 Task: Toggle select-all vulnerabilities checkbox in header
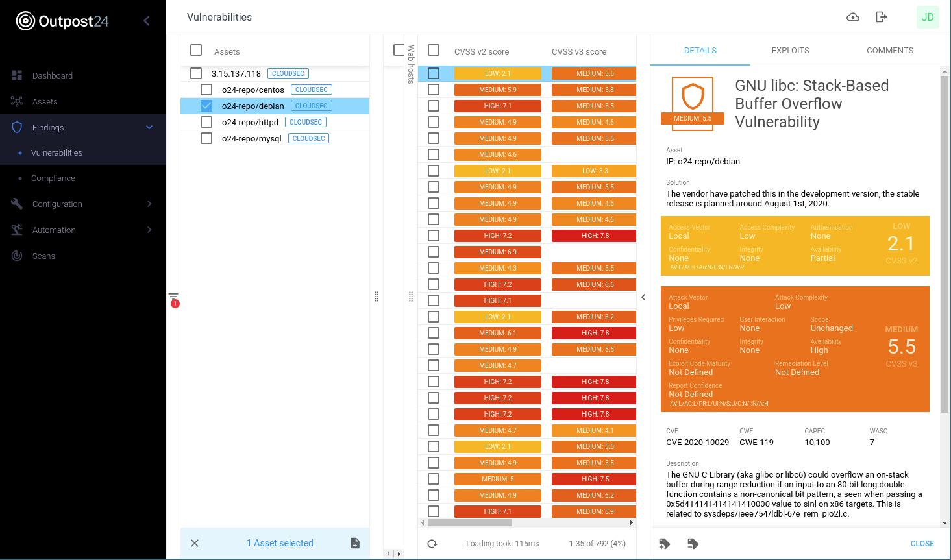pyautogui.click(x=434, y=50)
